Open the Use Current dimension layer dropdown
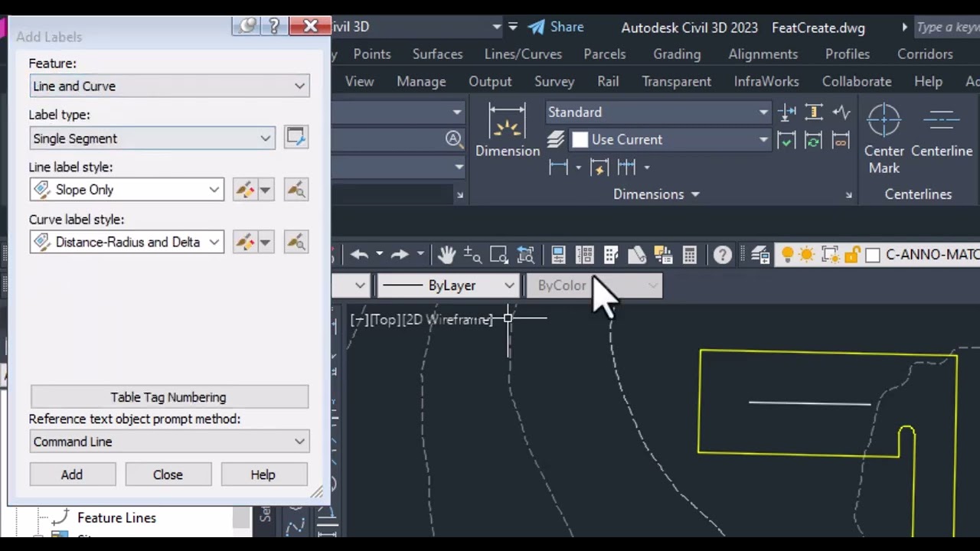Viewport: 980px width, 551px height. click(670, 139)
